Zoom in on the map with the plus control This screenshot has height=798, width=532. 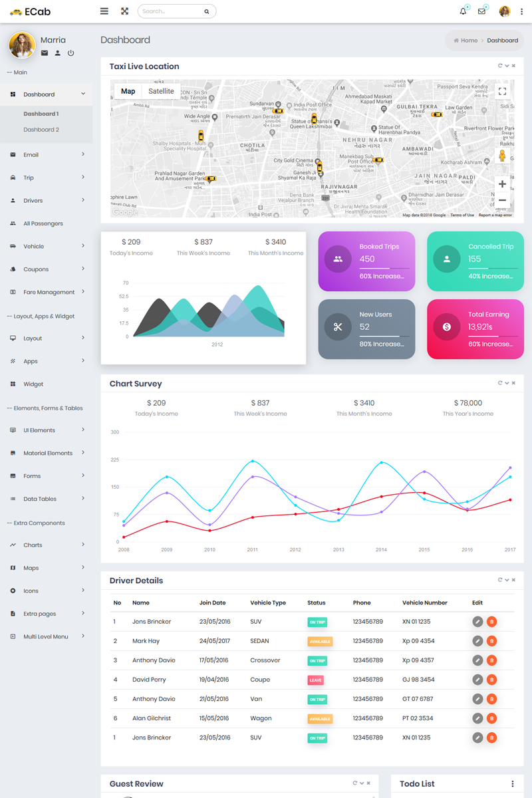[x=502, y=184]
